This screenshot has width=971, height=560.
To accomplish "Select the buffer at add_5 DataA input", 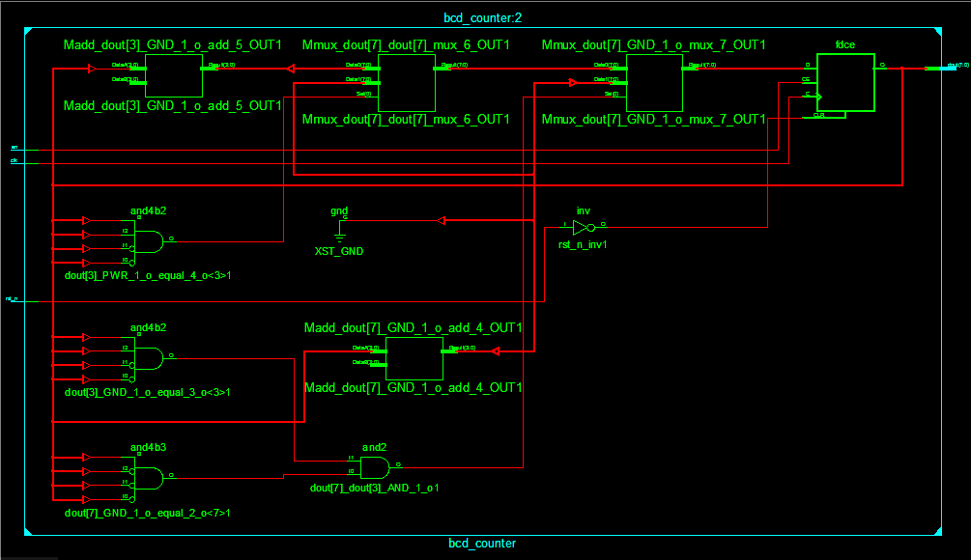I will tap(92, 69).
